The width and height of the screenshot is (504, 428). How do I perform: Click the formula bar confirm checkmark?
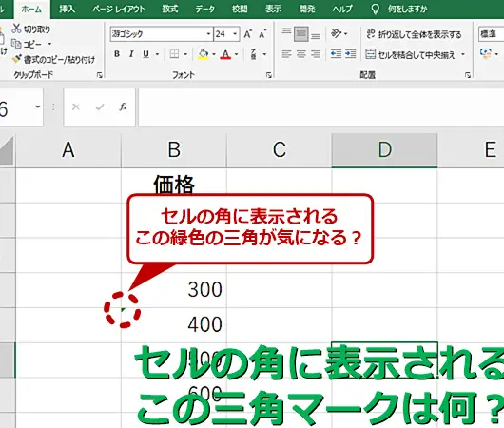coord(100,107)
